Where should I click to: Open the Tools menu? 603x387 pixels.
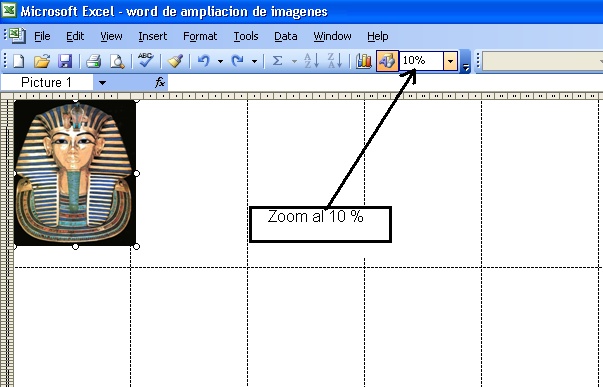pos(246,36)
